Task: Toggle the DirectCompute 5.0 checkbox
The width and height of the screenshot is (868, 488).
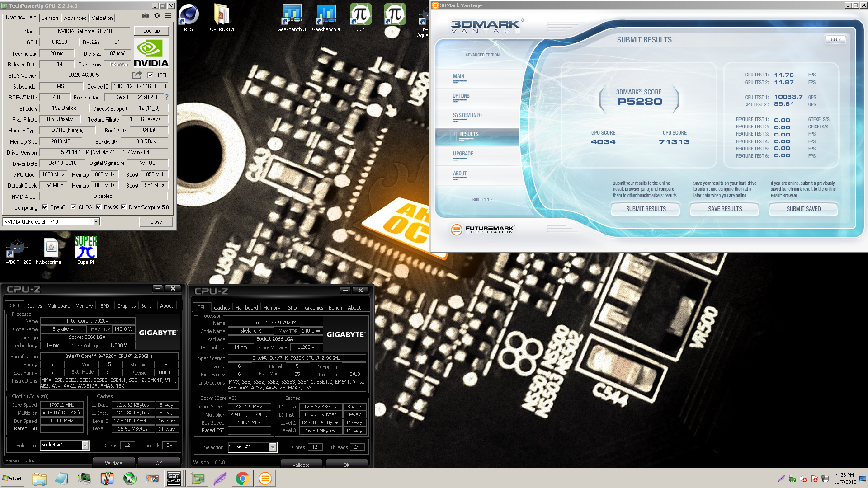Action: 123,207
